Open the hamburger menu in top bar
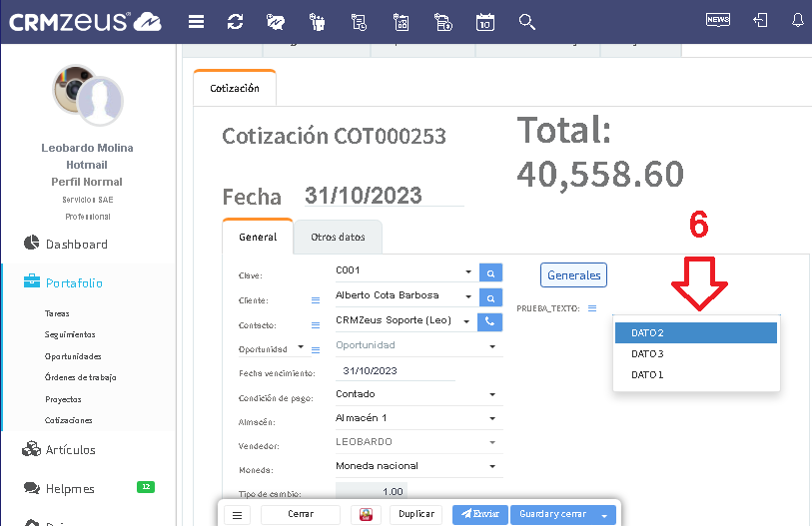 197,21
